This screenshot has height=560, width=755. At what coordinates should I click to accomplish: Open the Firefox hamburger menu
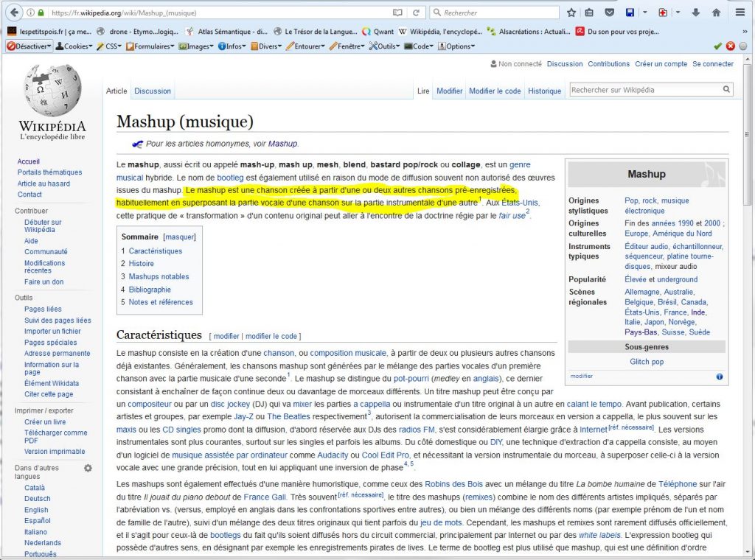click(x=740, y=13)
